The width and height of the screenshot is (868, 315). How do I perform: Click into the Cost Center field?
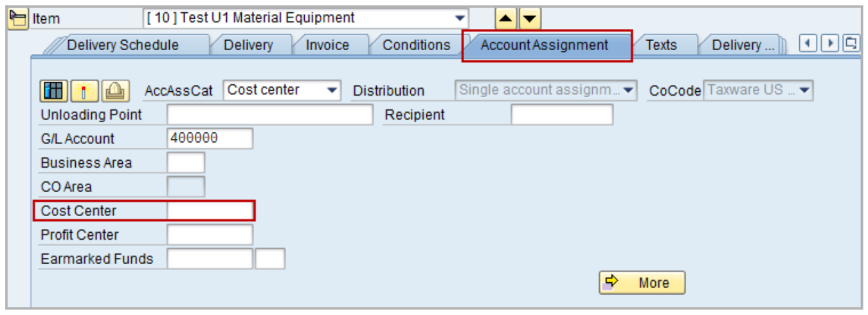pyautogui.click(x=210, y=211)
